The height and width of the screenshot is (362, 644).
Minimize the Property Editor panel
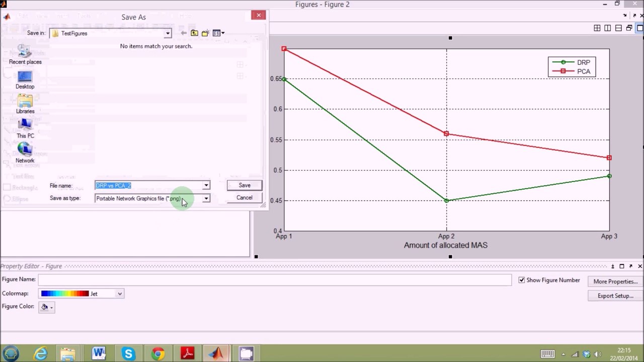click(x=612, y=266)
